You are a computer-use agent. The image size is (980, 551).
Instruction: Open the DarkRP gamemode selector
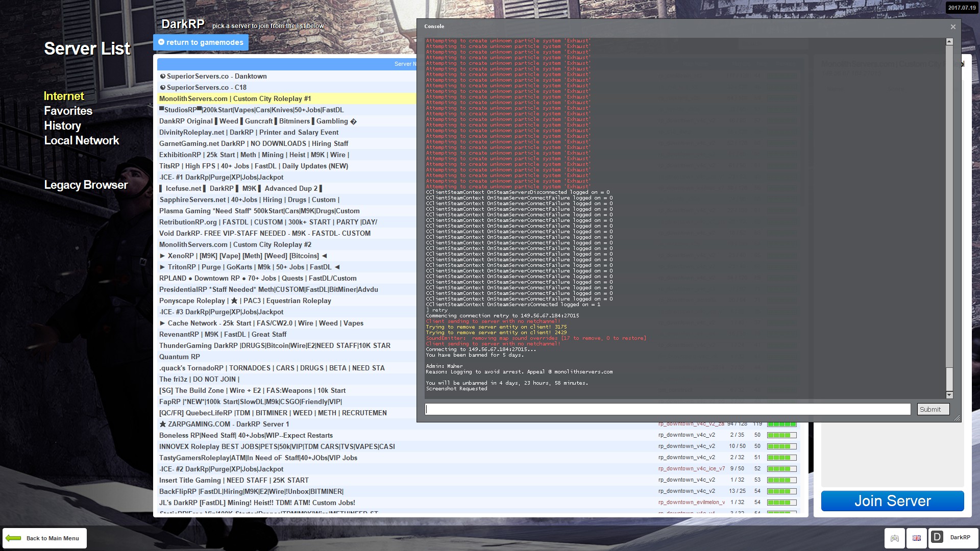point(952,538)
